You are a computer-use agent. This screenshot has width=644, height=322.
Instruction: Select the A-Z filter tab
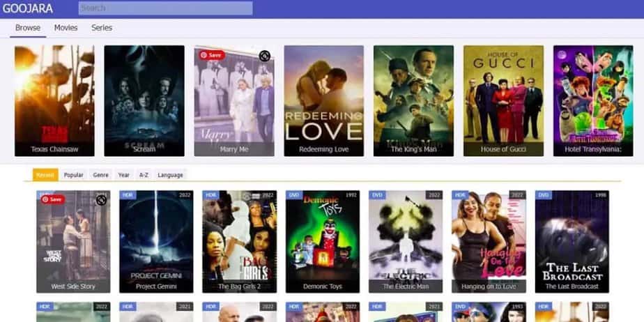pos(144,175)
